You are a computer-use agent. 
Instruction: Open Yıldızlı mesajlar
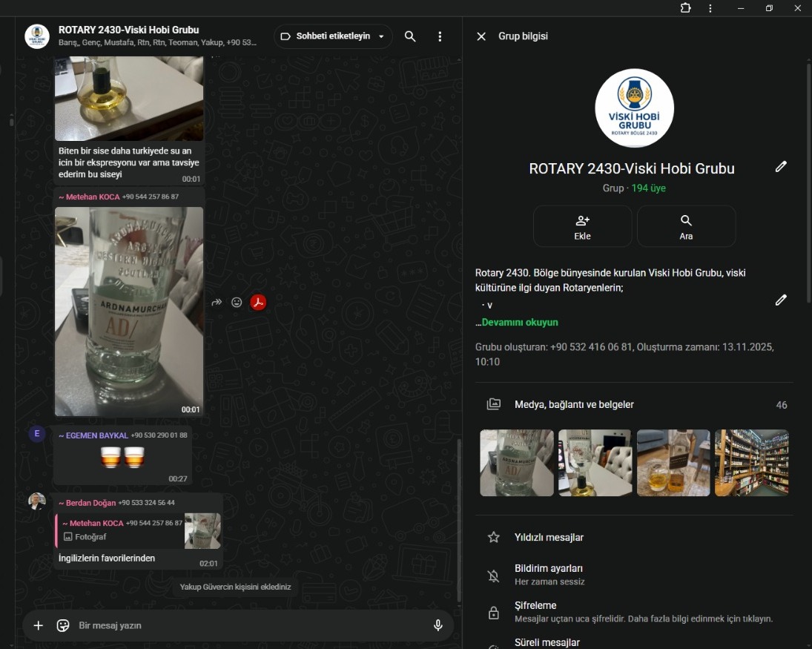[549, 538]
